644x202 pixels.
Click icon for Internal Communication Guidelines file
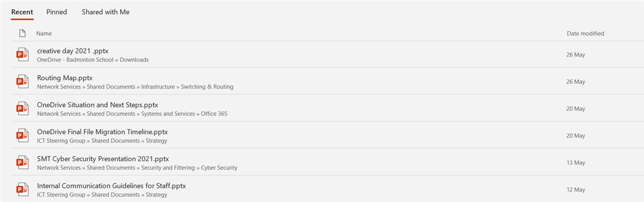point(22,190)
